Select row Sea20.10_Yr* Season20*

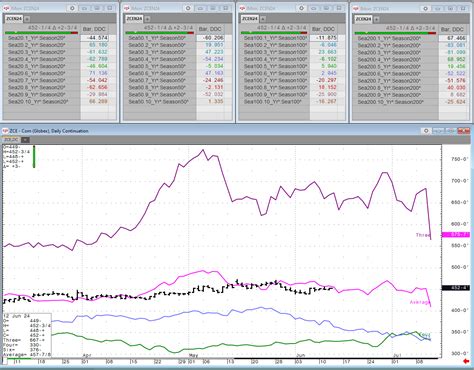coord(42,101)
